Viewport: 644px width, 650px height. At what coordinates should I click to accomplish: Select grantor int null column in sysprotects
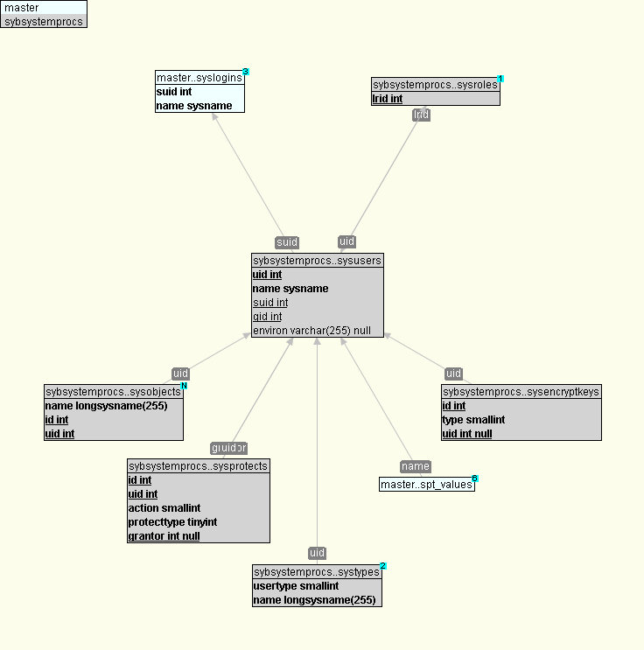click(x=164, y=535)
